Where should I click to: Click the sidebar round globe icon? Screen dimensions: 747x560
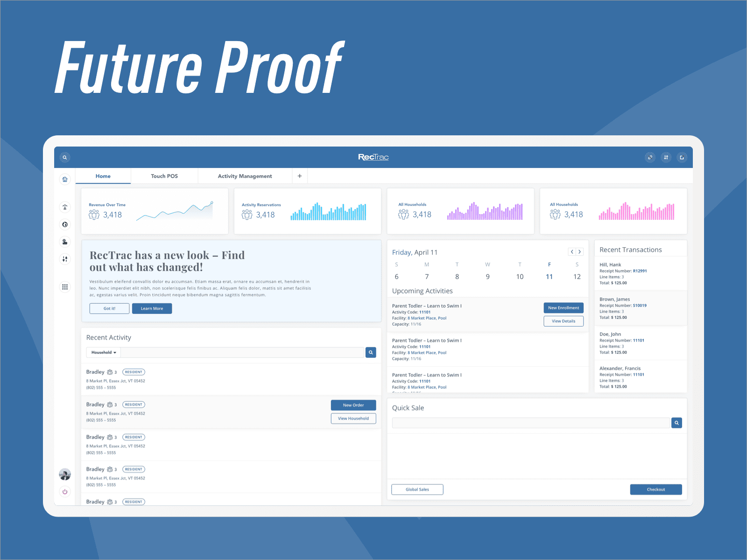[65, 224]
